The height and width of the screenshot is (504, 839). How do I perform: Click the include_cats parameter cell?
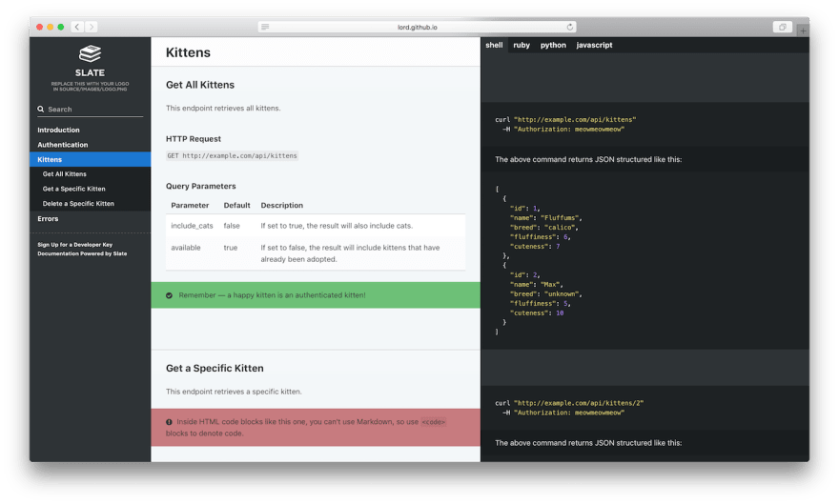click(x=192, y=226)
